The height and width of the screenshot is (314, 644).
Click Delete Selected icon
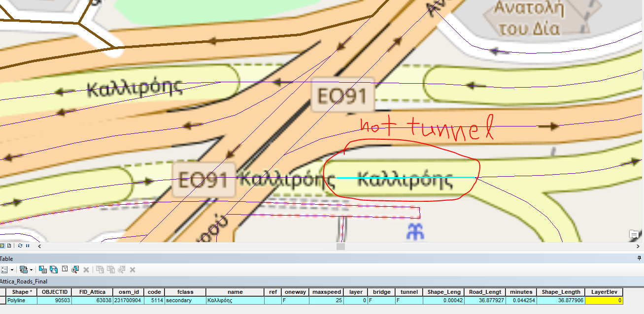[86, 270]
